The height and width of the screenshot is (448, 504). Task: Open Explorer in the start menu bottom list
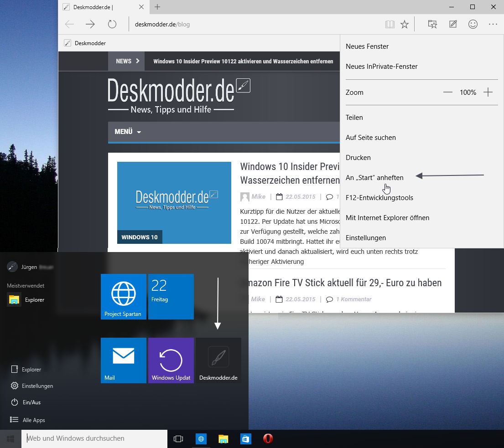[x=26, y=370]
